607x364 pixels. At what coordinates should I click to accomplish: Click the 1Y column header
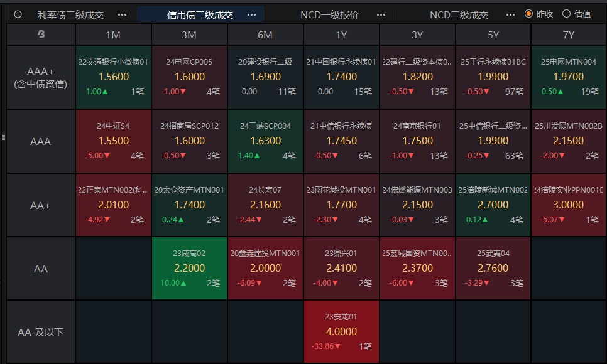click(x=341, y=35)
